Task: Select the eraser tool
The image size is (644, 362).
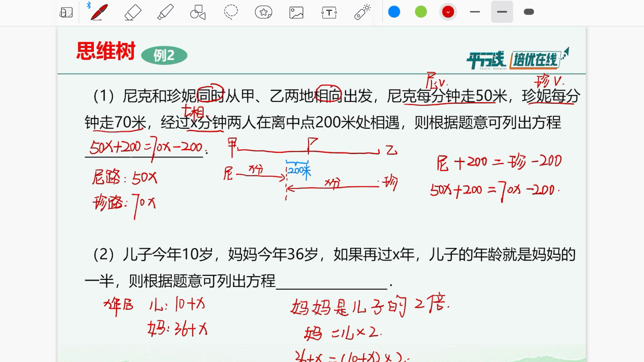Action: tap(132, 12)
